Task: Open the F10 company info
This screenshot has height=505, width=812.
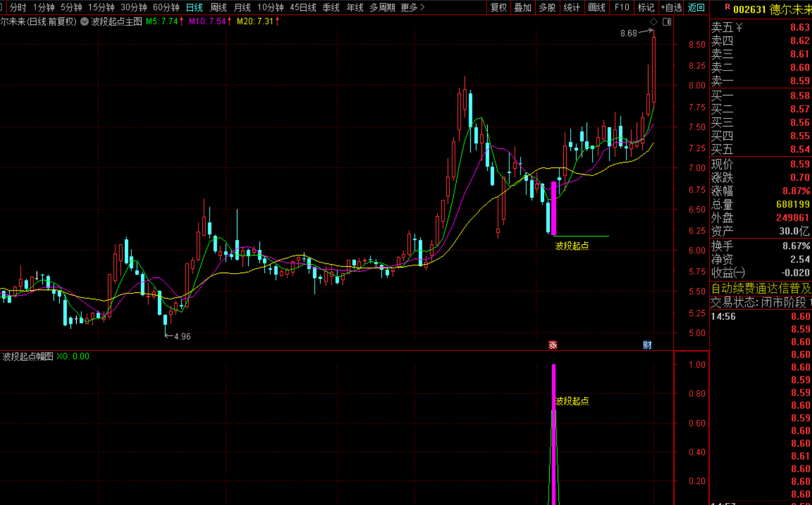Action: (621, 7)
